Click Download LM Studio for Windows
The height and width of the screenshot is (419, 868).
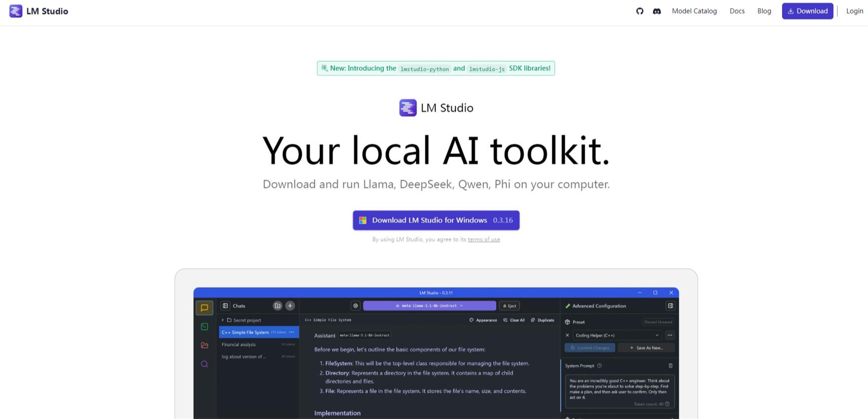click(x=436, y=220)
